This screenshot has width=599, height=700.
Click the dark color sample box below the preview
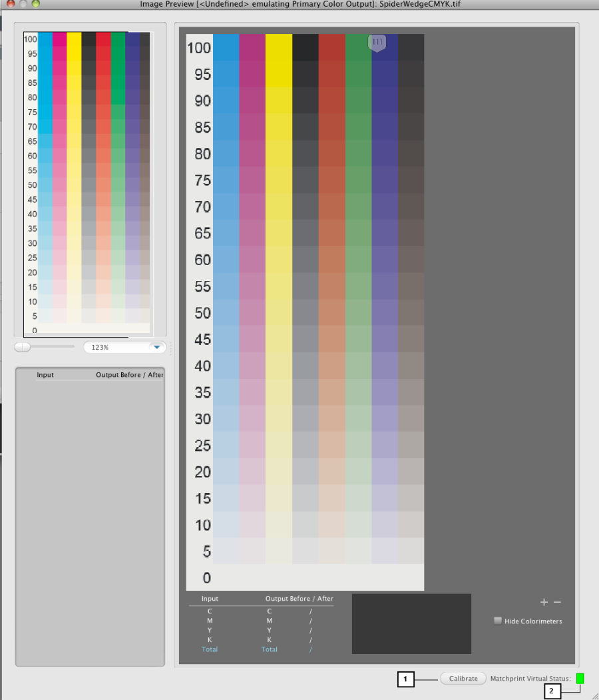411,623
